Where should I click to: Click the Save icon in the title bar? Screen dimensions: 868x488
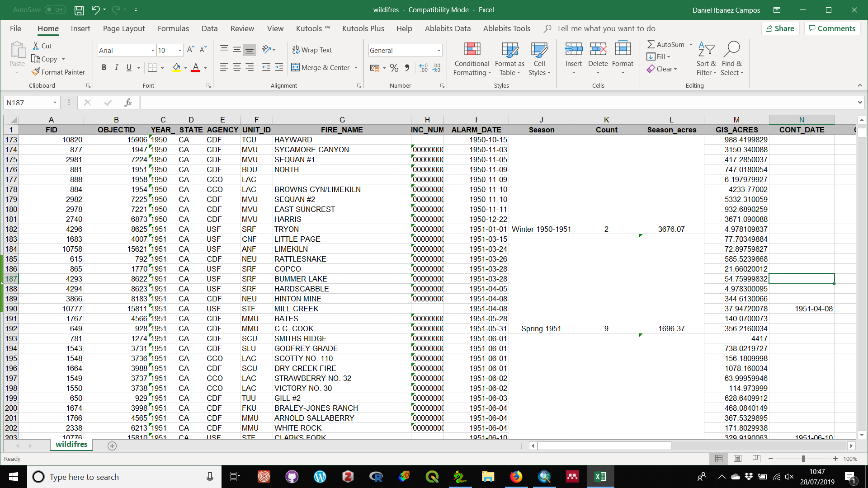click(79, 10)
